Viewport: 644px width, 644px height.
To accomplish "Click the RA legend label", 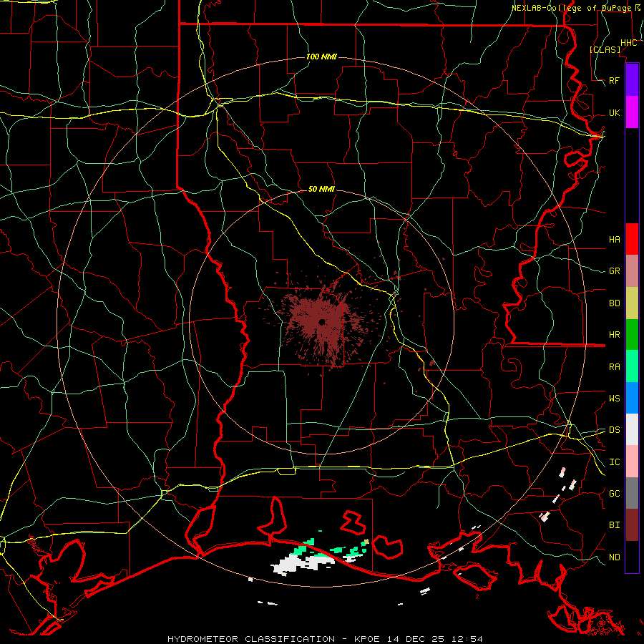I will (x=614, y=367).
